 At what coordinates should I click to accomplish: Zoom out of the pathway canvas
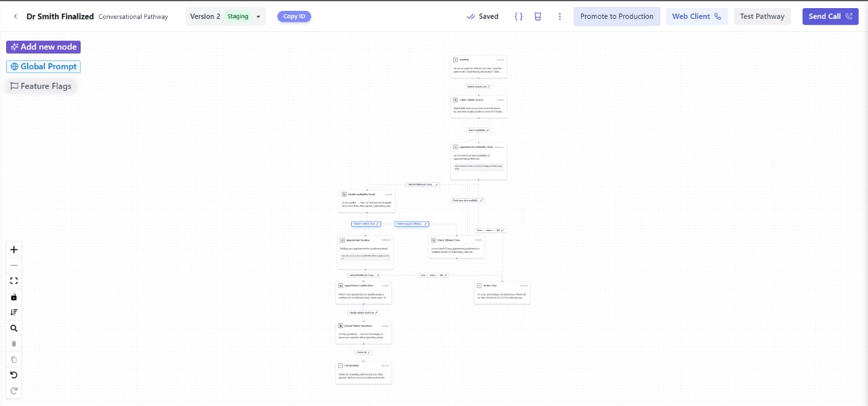point(14,265)
